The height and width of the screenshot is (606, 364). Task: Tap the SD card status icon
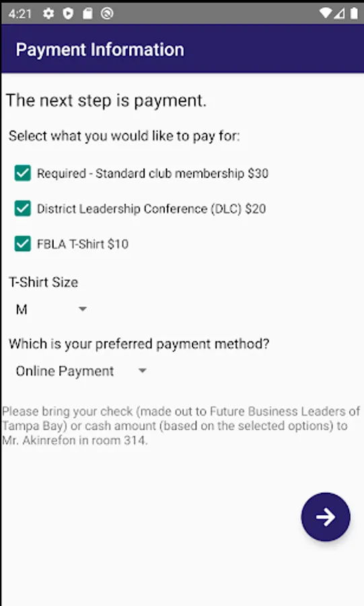pyautogui.click(x=87, y=14)
